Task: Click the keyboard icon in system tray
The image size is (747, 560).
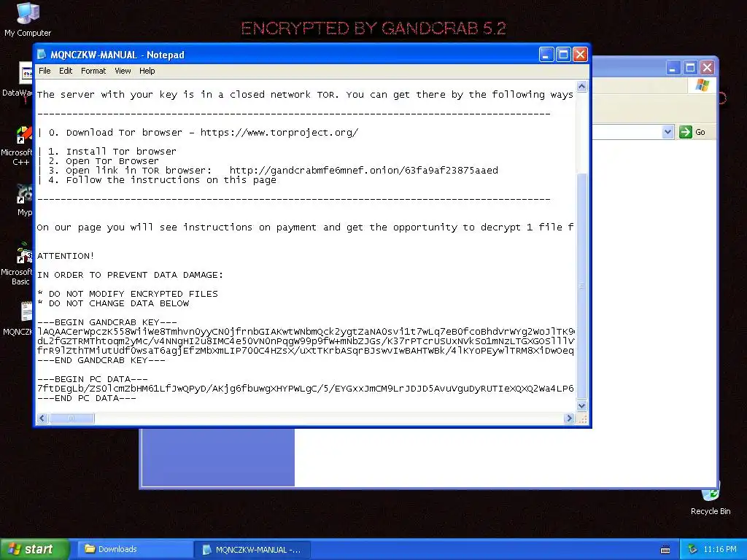Action: 665,550
